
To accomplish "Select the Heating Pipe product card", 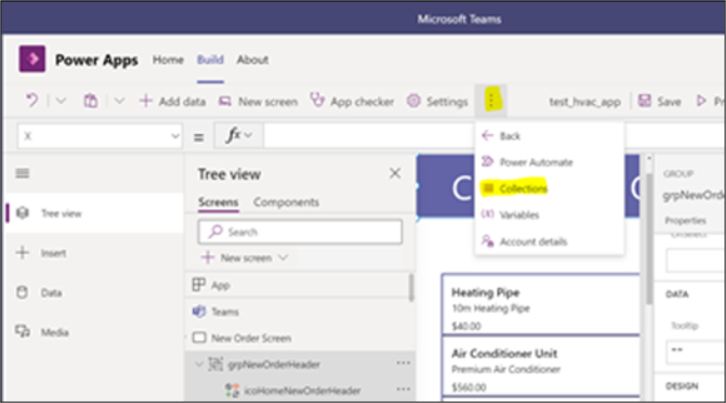I will [541, 304].
